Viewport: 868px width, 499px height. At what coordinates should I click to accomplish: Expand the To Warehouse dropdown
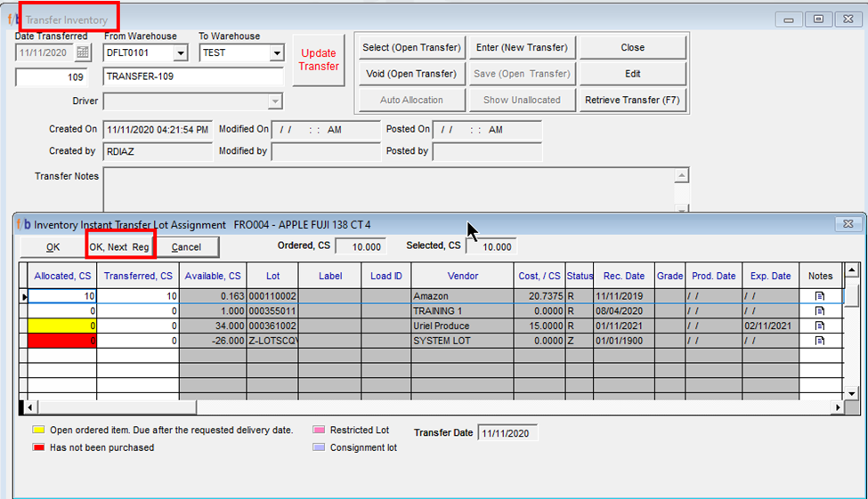pos(276,53)
